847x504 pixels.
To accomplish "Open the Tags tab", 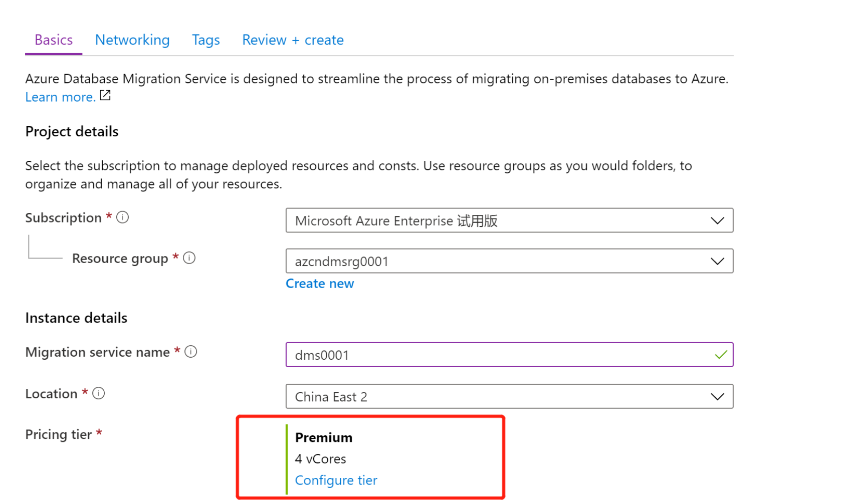I will 206,40.
